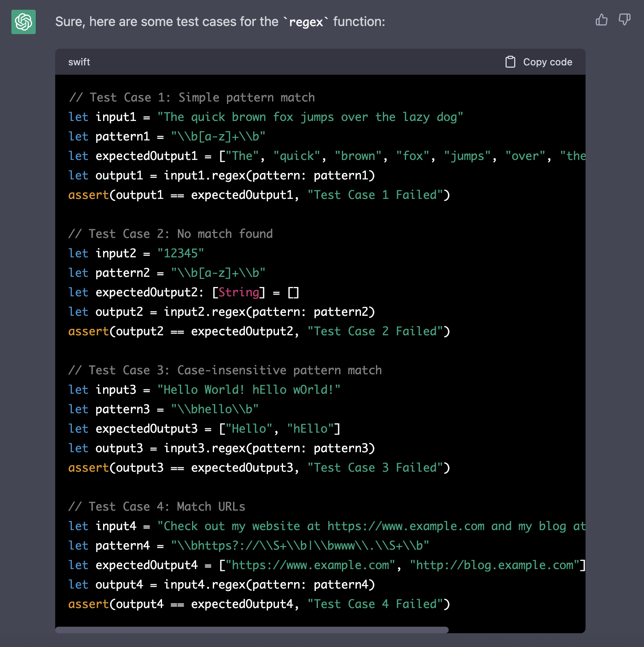Image resolution: width=644 pixels, height=647 pixels.
Task: Click the 'swift' language label
Action: [79, 62]
